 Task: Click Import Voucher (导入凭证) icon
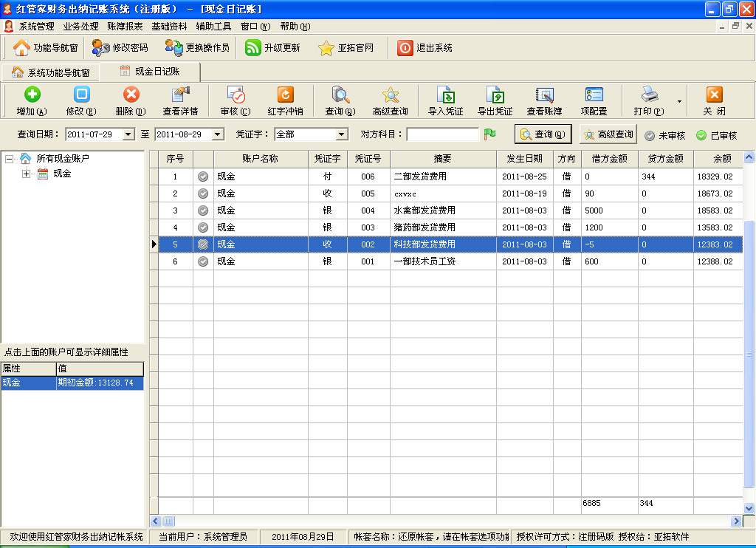[x=445, y=95]
